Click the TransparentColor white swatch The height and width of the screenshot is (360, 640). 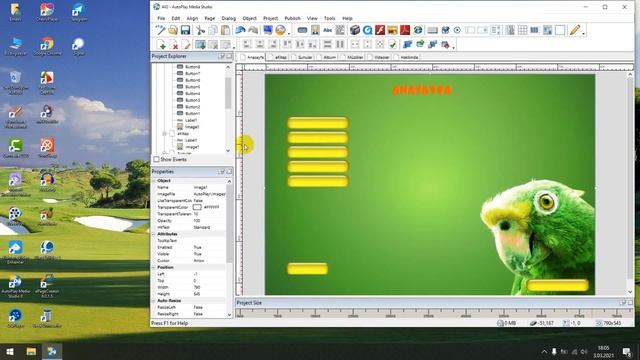[x=197, y=207]
